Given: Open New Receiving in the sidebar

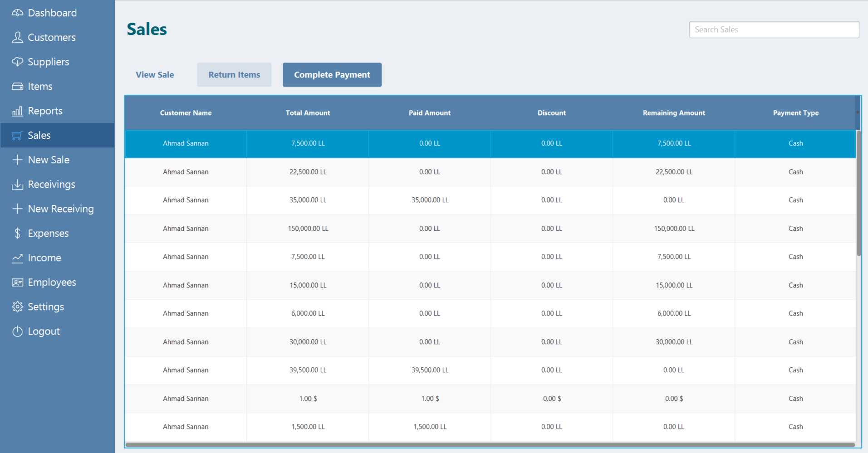Looking at the screenshot, I should [x=61, y=209].
